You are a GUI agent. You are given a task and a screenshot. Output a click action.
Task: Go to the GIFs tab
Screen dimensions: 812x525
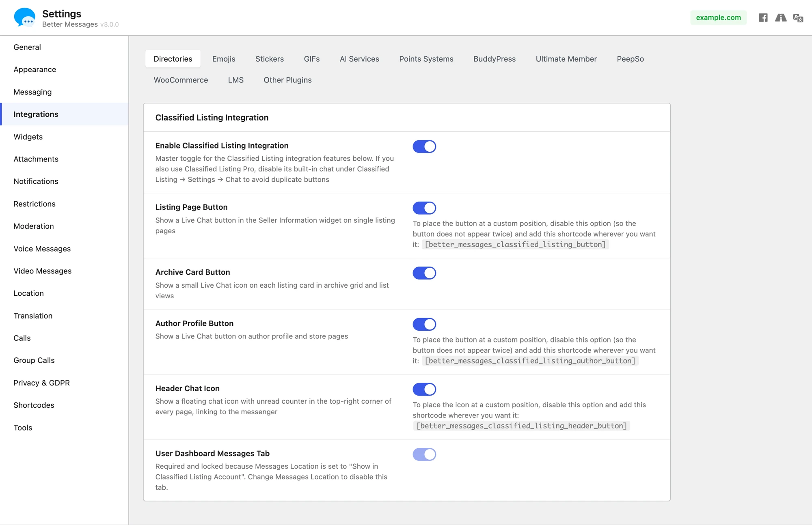point(312,59)
